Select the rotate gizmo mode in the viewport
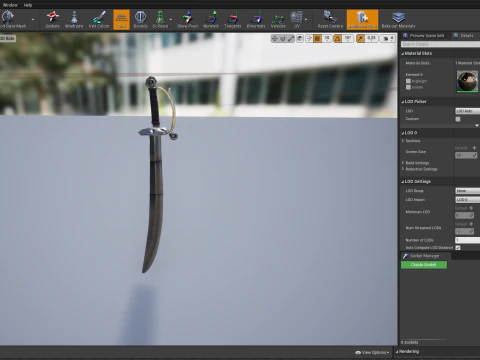The width and height of the screenshot is (480, 360). click(x=283, y=39)
